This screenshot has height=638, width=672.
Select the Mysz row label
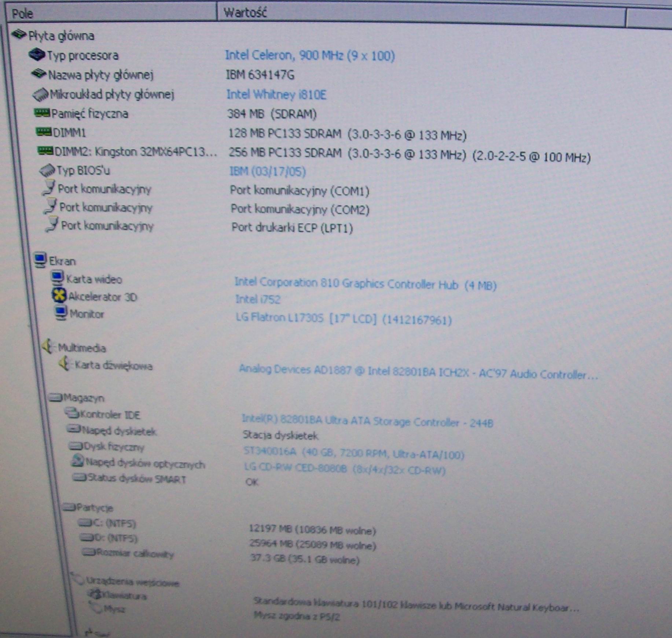pos(114,609)
